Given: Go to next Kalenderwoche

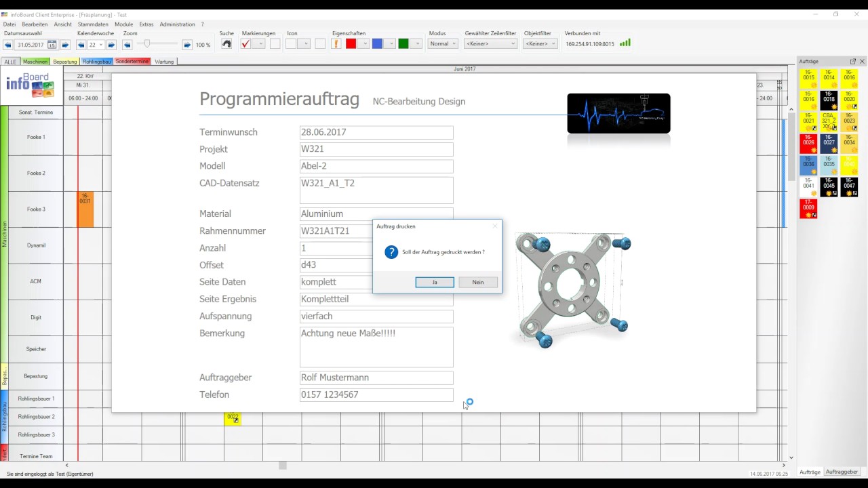Looking at the screenshot, I should click(111, 45).
